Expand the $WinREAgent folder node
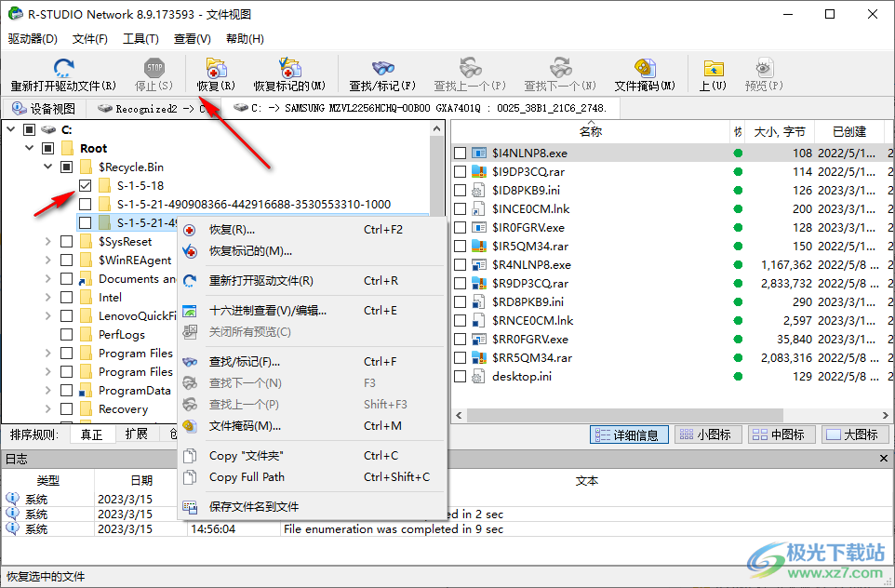This screenshot has width=895, height=588. (x=48, y=261)
